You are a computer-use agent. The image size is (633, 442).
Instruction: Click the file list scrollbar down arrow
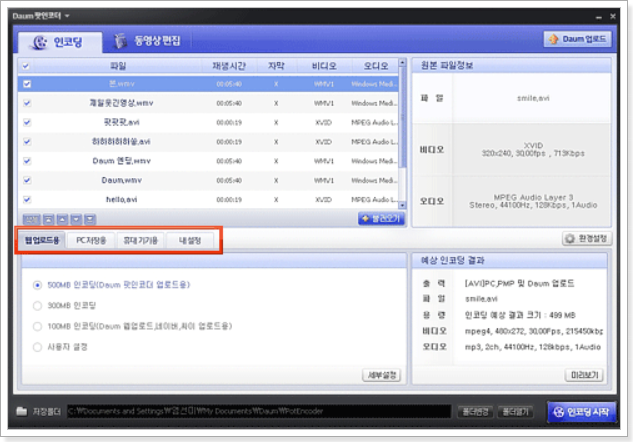pyautogui.click(x=402, y=205)
